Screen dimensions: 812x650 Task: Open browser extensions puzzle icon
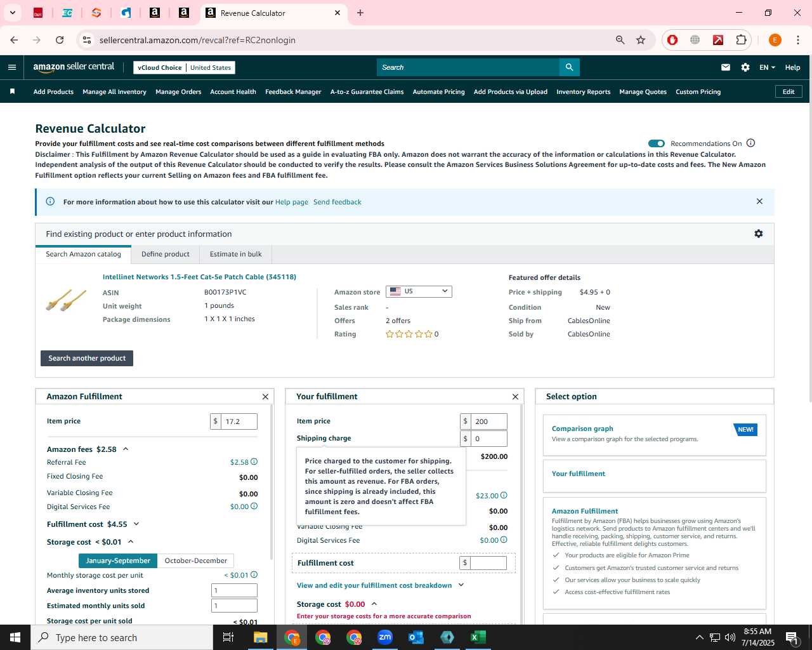click(741, 40)
